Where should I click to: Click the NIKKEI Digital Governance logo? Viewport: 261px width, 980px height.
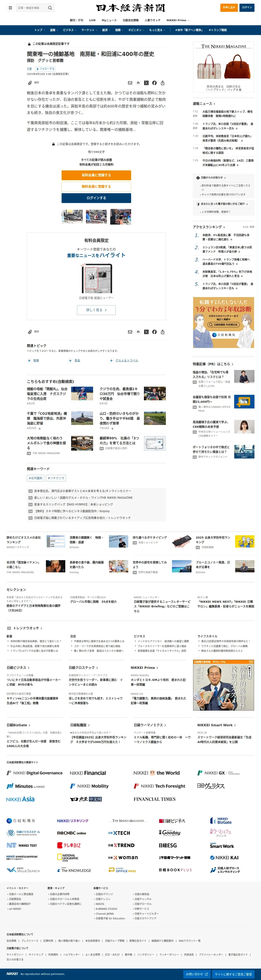click(35, 773)
